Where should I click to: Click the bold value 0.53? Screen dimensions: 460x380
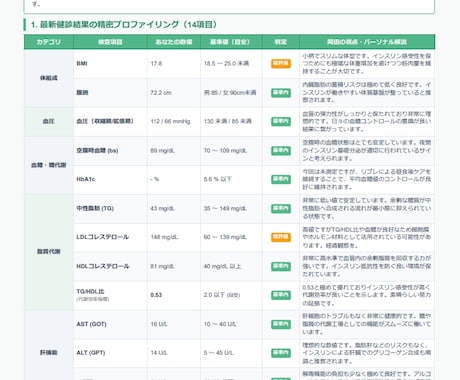[156, 295]
